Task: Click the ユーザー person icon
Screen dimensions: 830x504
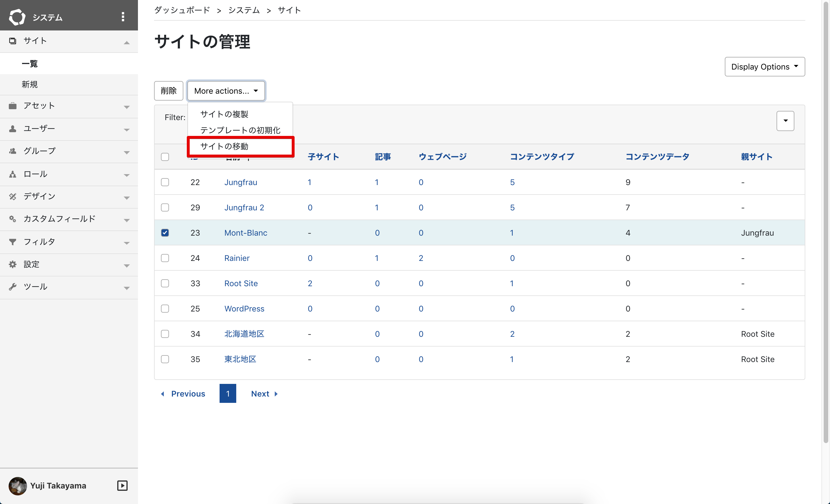Action: (13, 128)
